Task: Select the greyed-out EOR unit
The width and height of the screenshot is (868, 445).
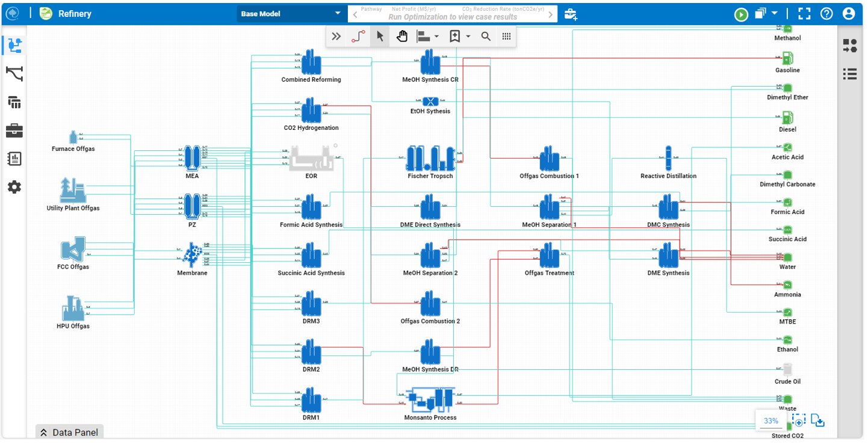Action: 311,159
